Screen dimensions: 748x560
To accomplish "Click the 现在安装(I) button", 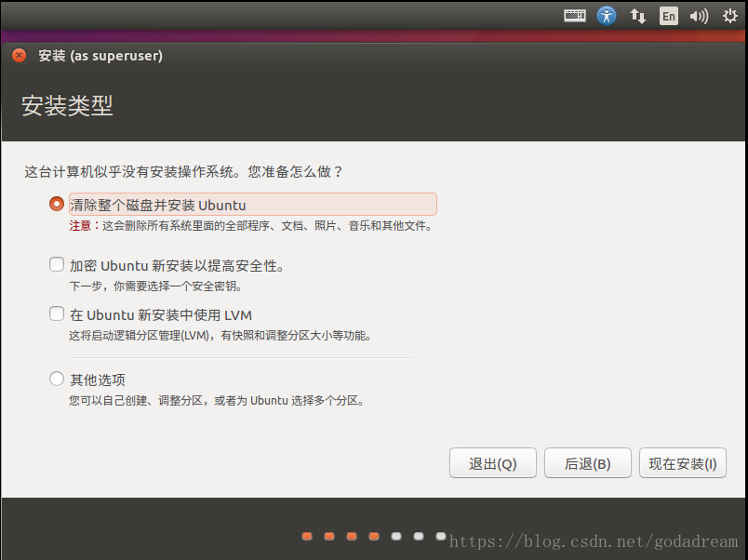I will point(683,462).
